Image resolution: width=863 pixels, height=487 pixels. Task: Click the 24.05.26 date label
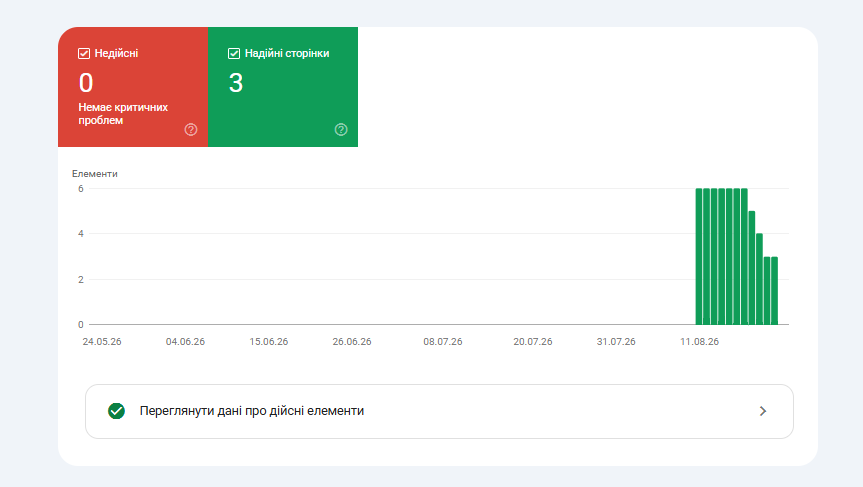tap(102, 342)
